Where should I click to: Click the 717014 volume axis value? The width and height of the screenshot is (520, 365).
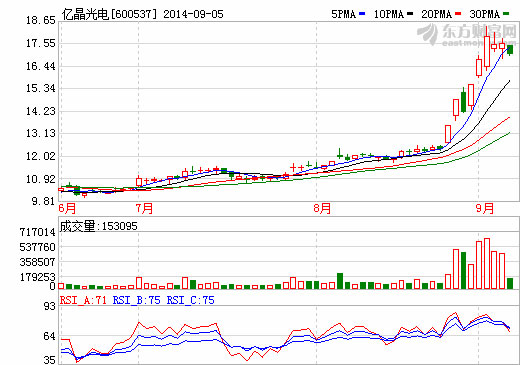[x=37, y=232]
